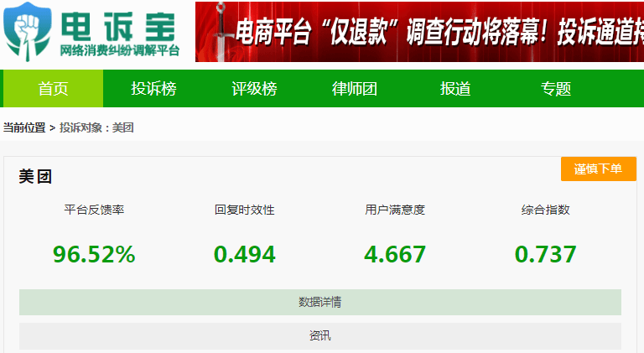Click the 回复时效性 label

244,210
